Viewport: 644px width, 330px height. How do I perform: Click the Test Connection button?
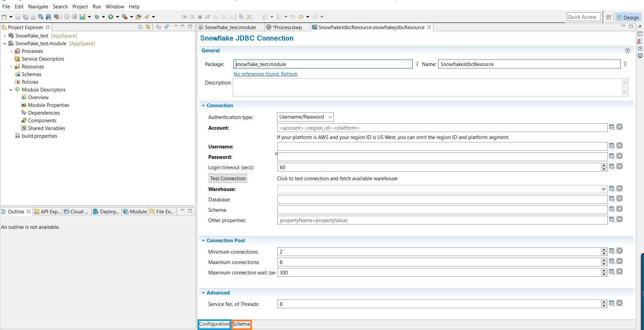(x=228, y=179)
